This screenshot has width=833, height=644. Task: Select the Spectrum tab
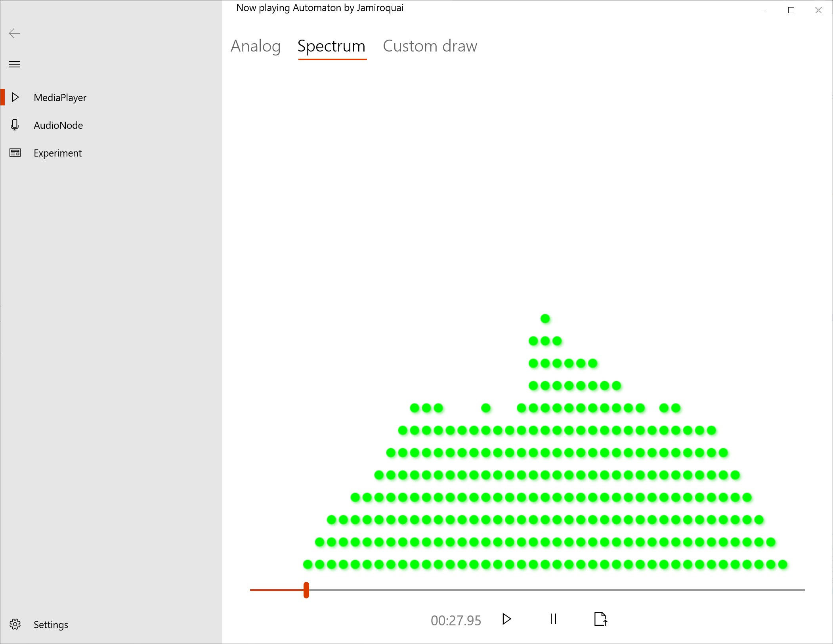tap(331, 46)
